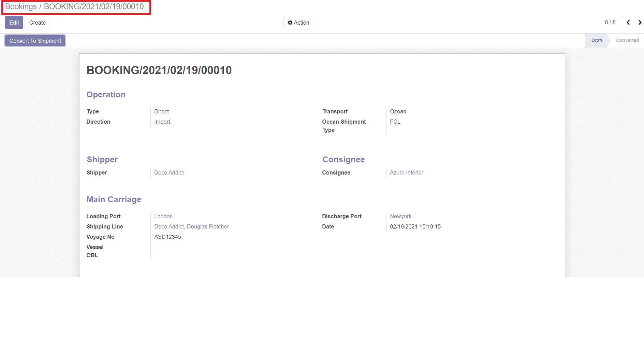Click the large booking number heading
The image size is (644, 347).
pos(159,70)
